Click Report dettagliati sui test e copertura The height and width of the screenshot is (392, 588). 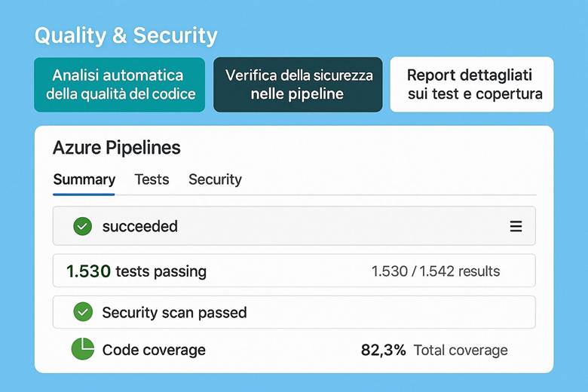pos(471,84)
